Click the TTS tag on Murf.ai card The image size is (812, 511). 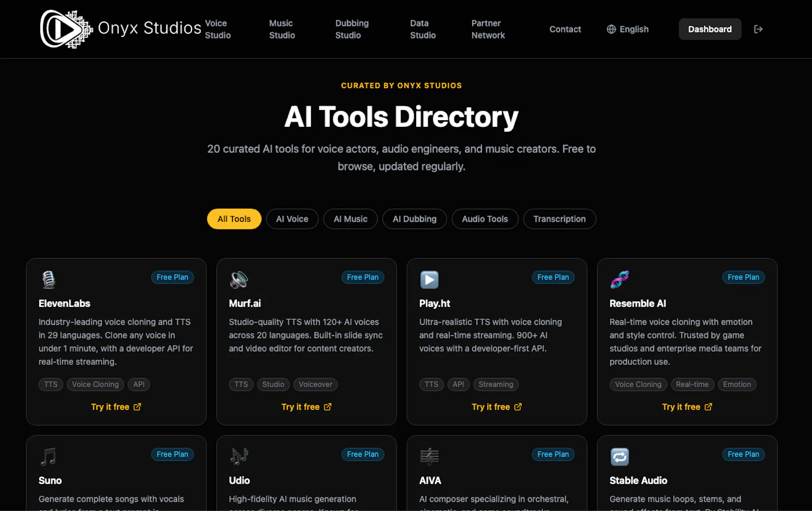(x=241, y=385)
